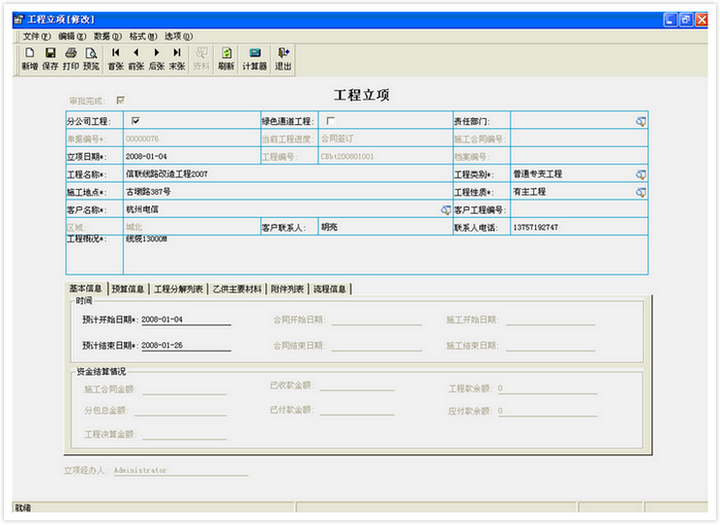
Task: Click the 新增 (New) toolbar icon
Action: (29, 59)
